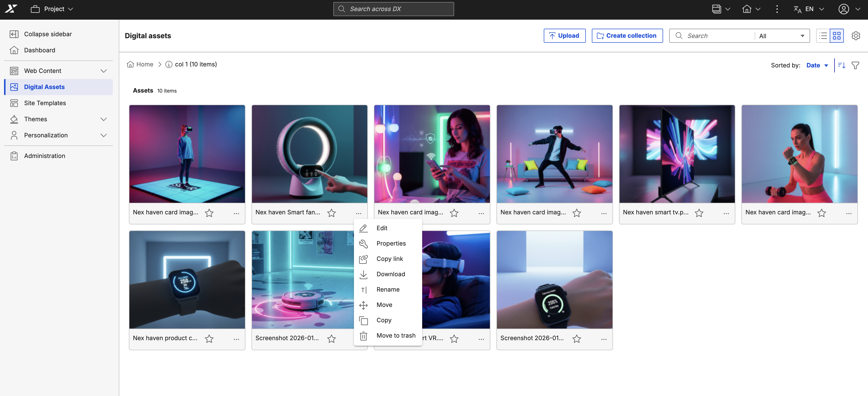Open the VR platform girl card thumbnail
The width and height of the screenshot is (868, 396).
187,154
